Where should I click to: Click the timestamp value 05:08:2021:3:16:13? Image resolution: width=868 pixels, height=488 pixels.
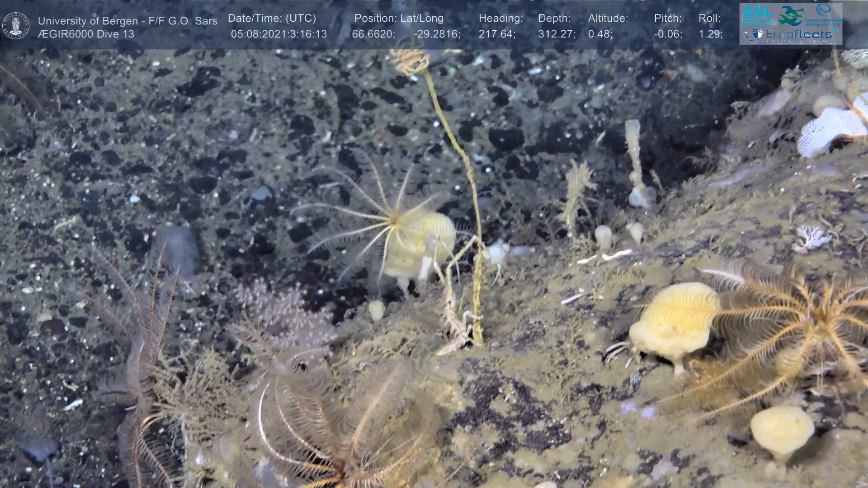[278, 34]
